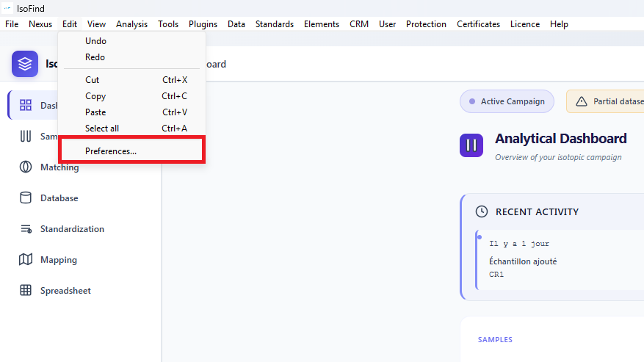Viewport: 644px width, 362px height.
Task: Open the Certificates menu
Action: (478, 24)
